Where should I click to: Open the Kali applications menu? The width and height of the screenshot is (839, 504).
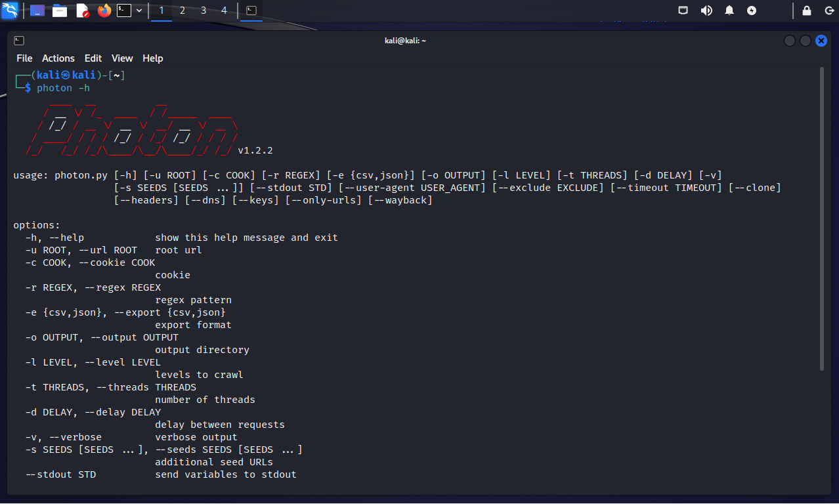pos(10,10)
